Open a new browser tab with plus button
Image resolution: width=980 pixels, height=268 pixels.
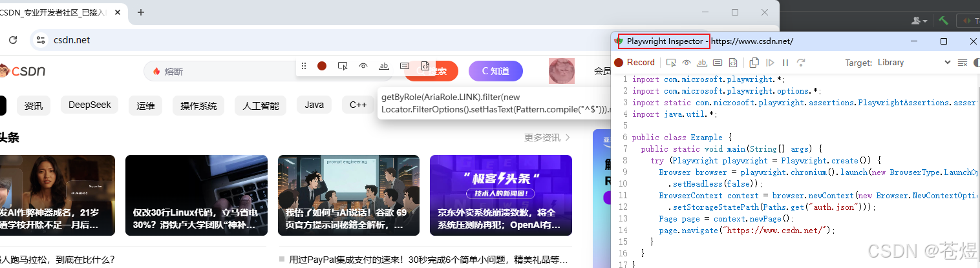click(141, 12)
